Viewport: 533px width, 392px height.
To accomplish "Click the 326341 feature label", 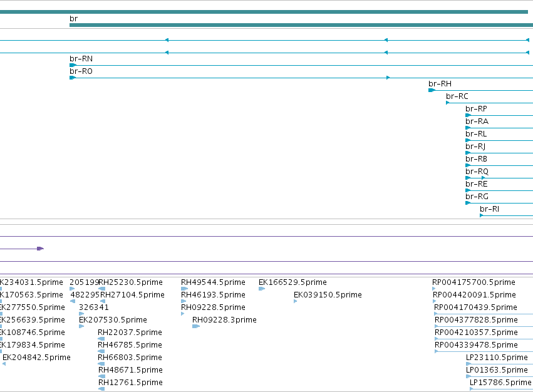I will tap(93, 307).
